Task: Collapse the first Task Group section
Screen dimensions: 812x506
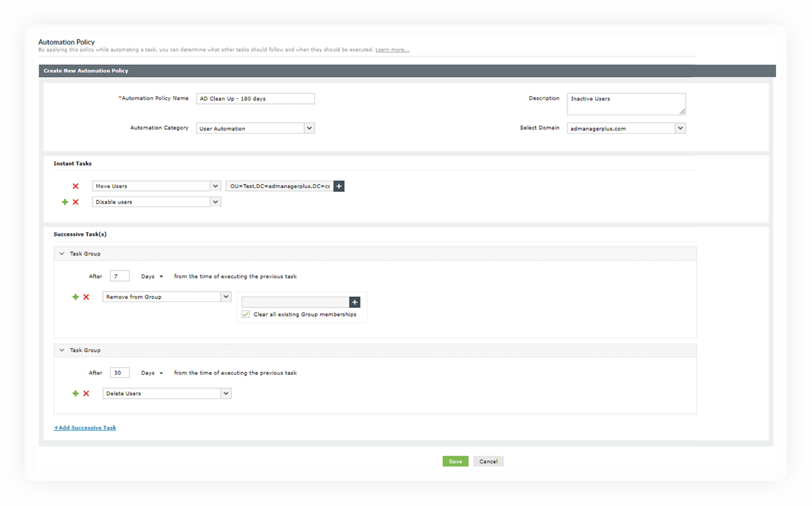Action: tap(62, 253)
